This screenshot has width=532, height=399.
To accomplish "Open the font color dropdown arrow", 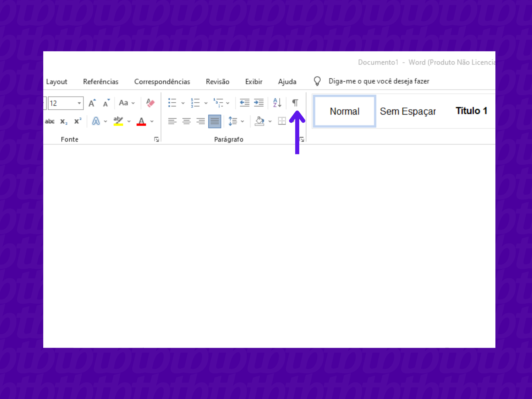I will 152,121.
